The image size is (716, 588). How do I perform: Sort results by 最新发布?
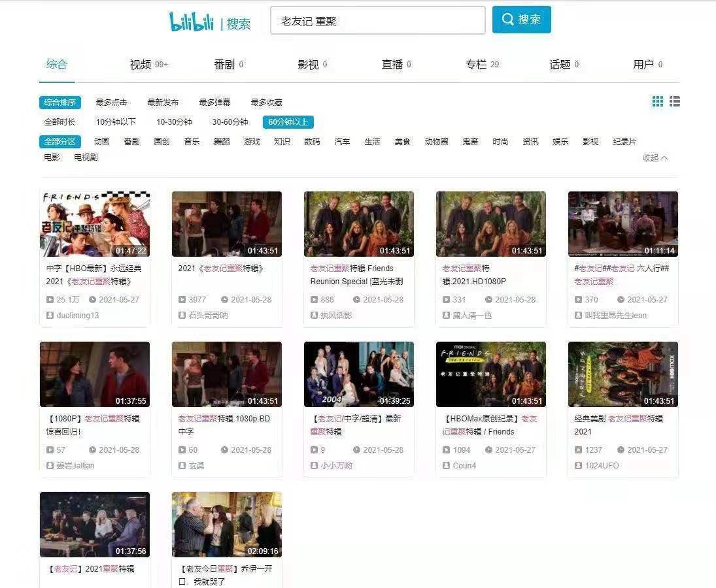pyautogui.click(x=163, y=102)
